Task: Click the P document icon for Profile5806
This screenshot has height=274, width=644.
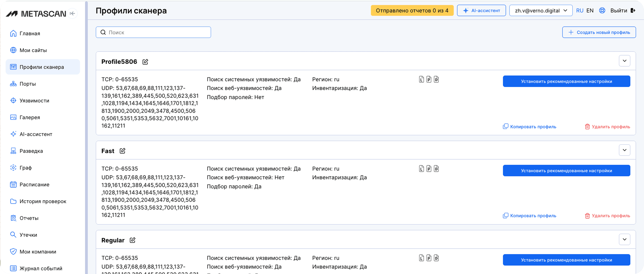Action: (429, 79)
